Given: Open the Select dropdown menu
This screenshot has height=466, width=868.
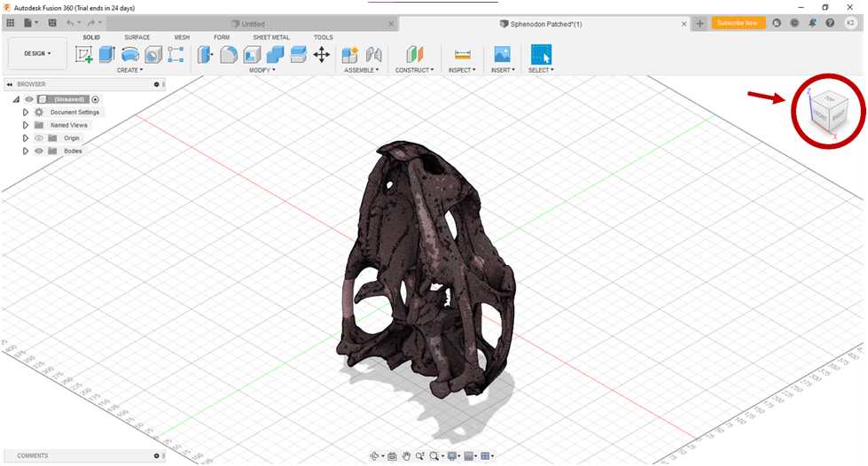Looking at the screenshot, I should (541, 70).
